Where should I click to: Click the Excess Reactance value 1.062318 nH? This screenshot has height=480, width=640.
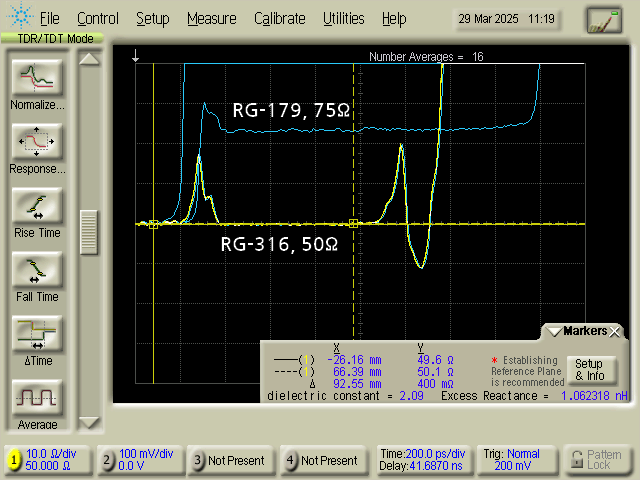click(x=594, y=396)
